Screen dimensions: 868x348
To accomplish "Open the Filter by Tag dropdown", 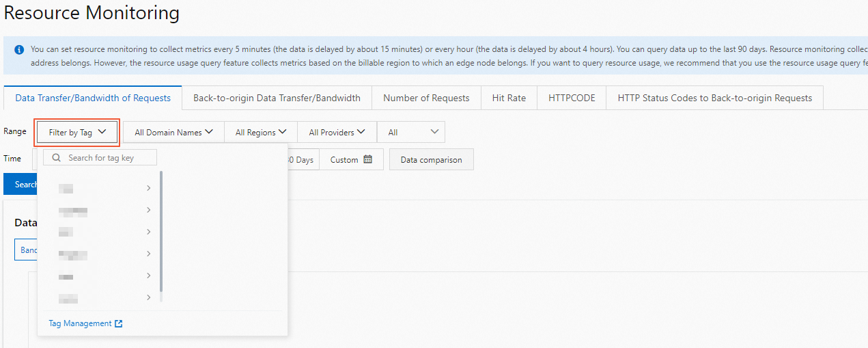I will click(x=77, y=132).
